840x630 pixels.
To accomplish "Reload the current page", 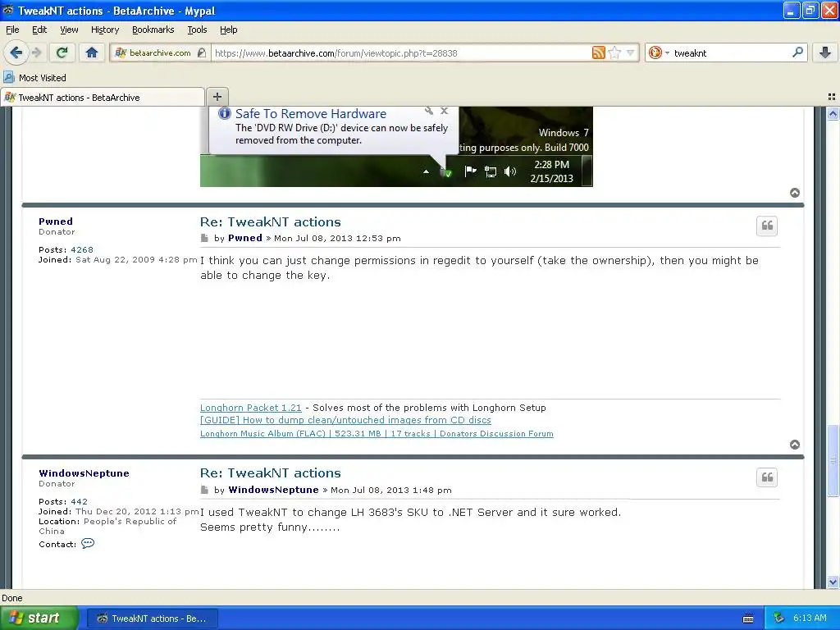I will pos(62,52).
